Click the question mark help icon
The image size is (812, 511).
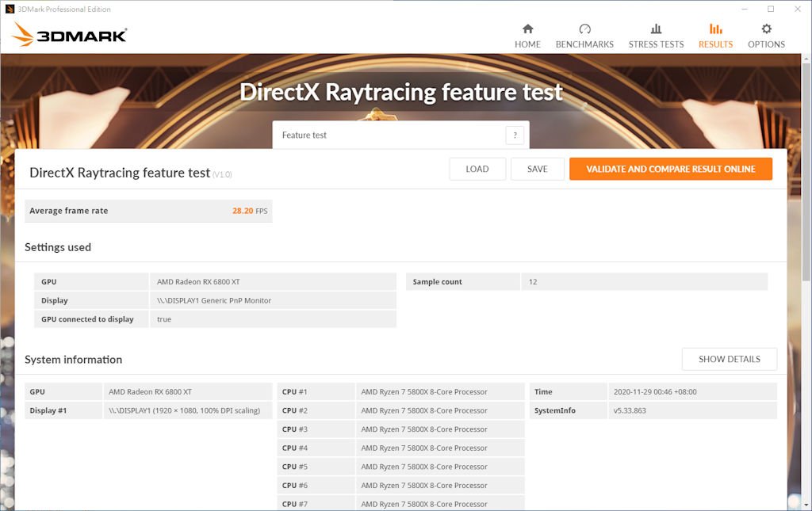[x=515, y=135]
